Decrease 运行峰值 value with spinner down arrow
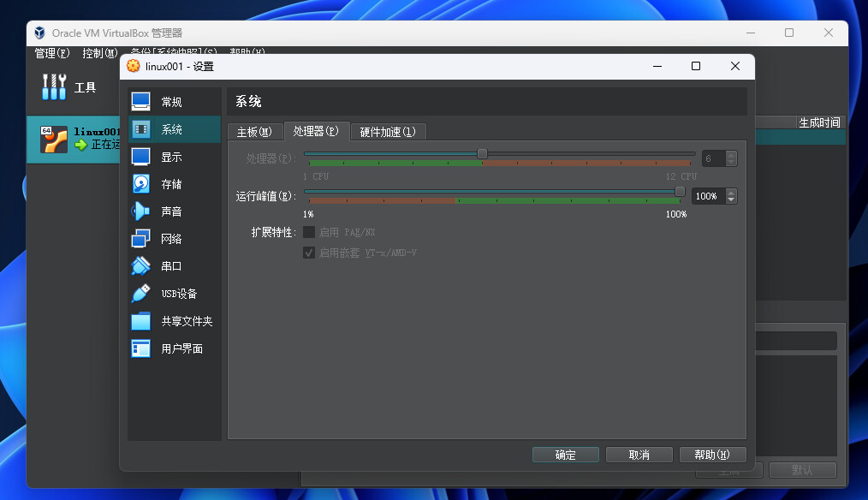This screenshot has height=500, width=868. pos(730,199)
